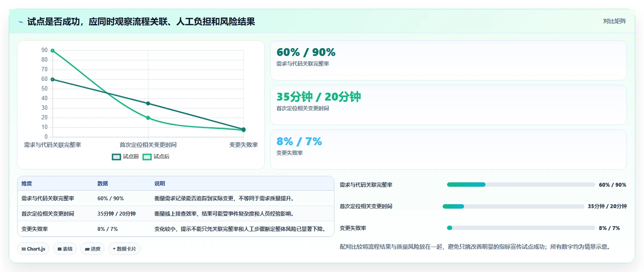Click the description starting 变化较小
644x272 pixels.
[x=240, y=229]
